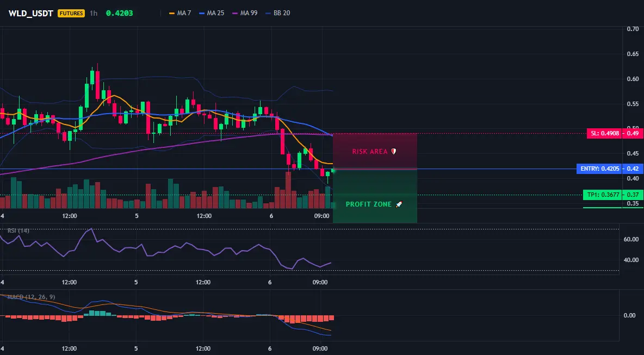This screenshot has width=644, height=355.
Task: Click the day 5 time label on main chart
Action: [137, 216]
